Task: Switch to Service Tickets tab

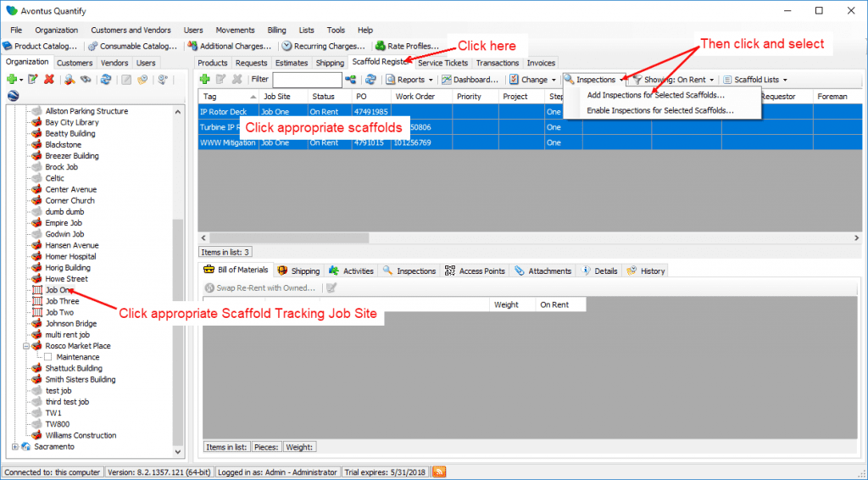Action: click(442, 63)
